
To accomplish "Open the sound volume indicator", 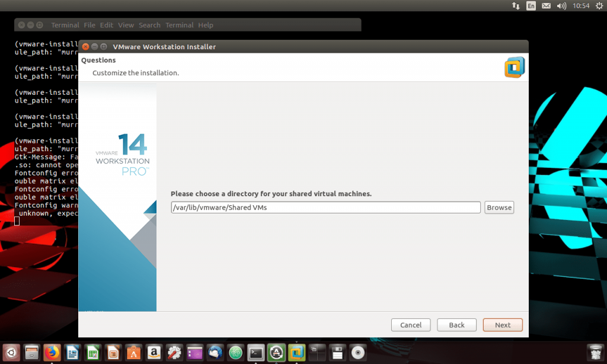I will (x=561, y=6).
